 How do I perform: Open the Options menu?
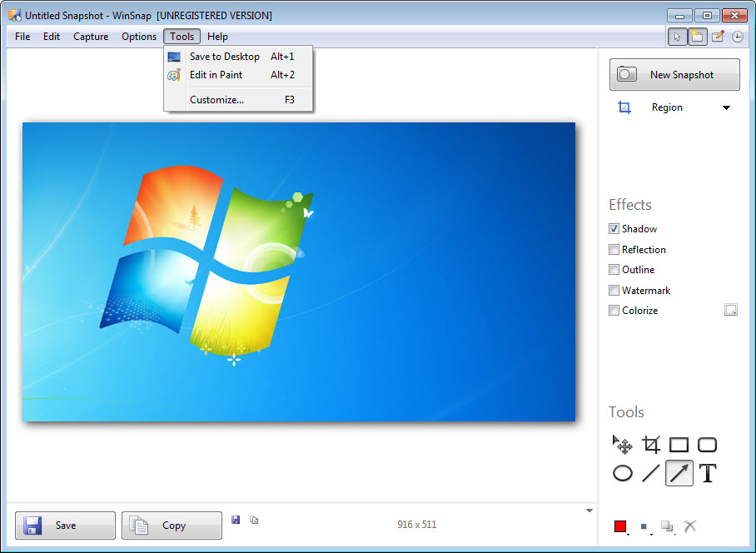click(x=139, y=37)
